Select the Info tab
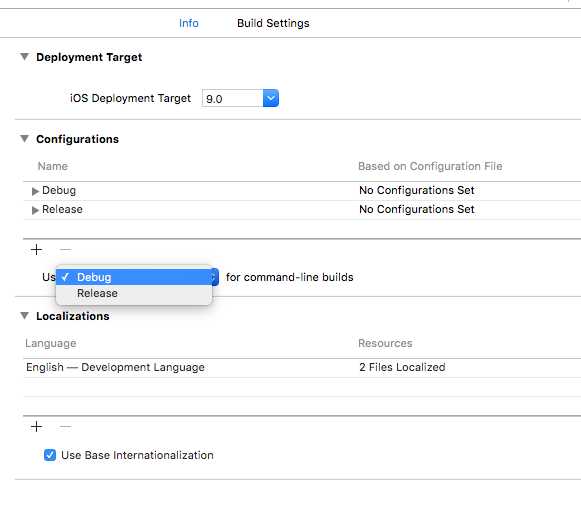The width and height of the screenshot is (581, 508). pyautogui.click(x=189, y=23)
